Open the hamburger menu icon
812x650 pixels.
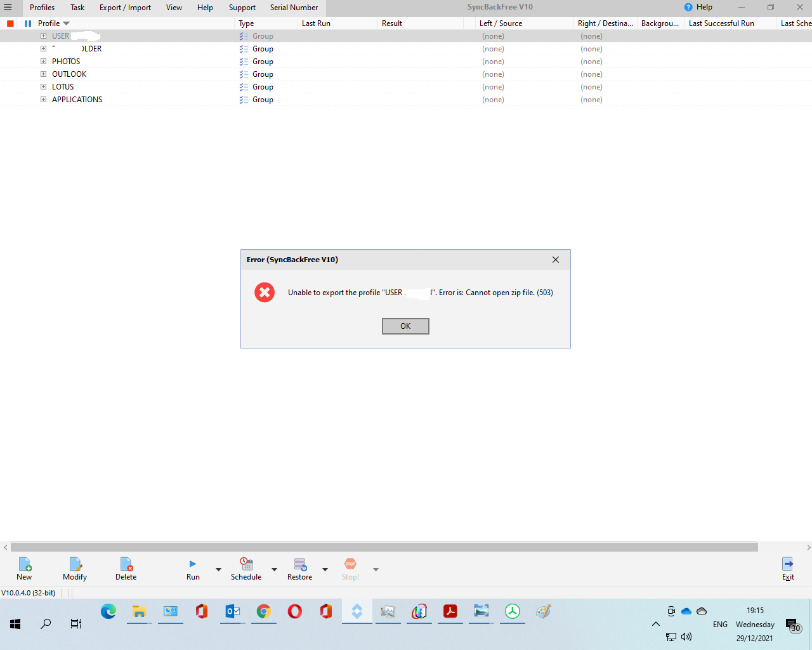click(x=8, y=8)
